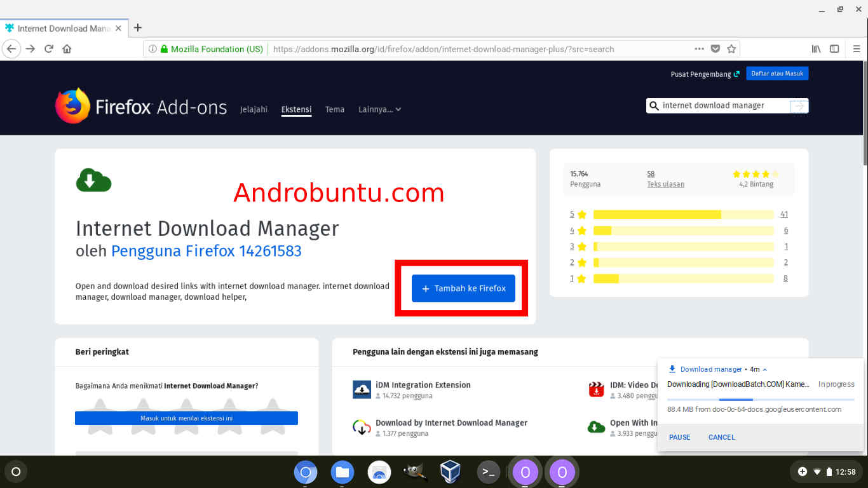Select the Ekstensi menu item

(x=296, y=109)
